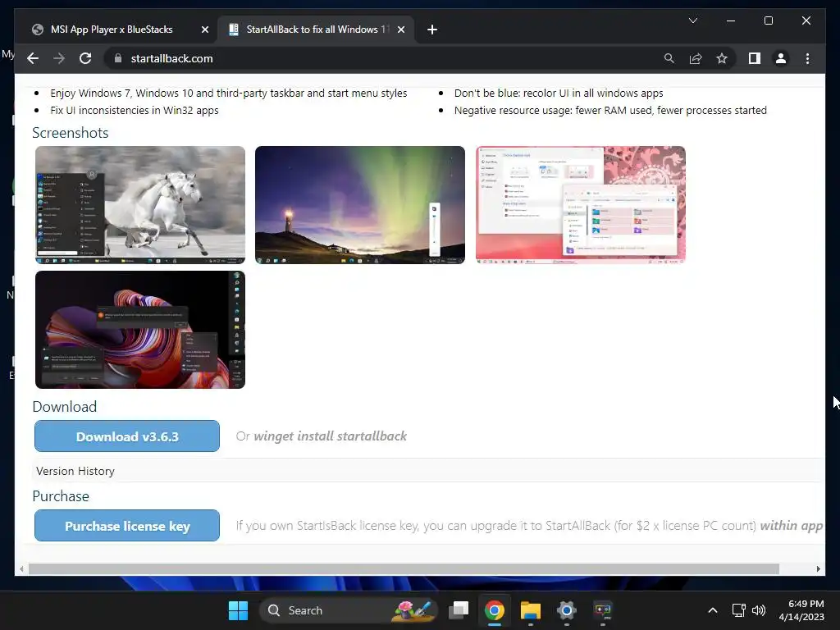840x630 pixels.
Task: Open the Settings gear in the taskbar
Action: [566, 610]
